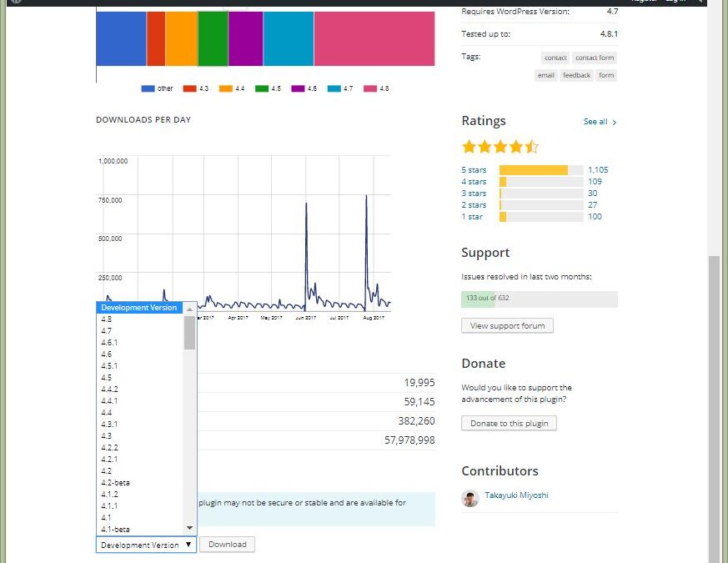The width and height of the screenshot is (728, 563).
Task: Click the 5 stars yellow rating bar
Action: 534,170
